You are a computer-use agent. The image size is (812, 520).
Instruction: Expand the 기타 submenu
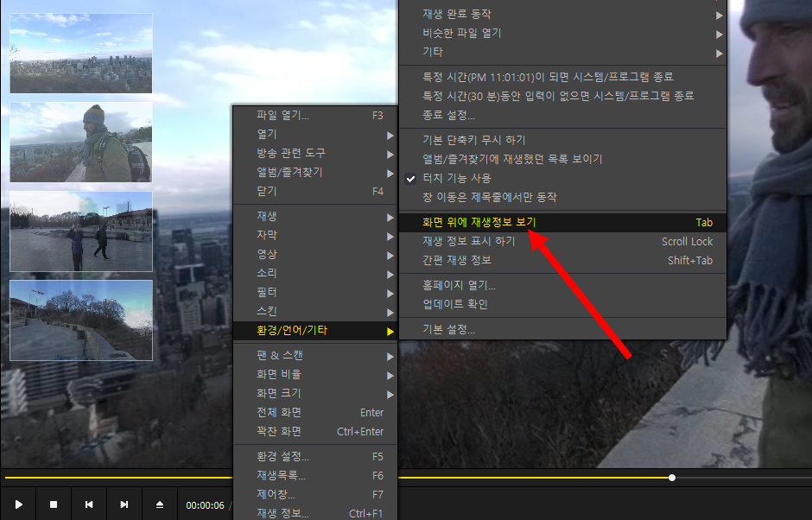point(563,53)
